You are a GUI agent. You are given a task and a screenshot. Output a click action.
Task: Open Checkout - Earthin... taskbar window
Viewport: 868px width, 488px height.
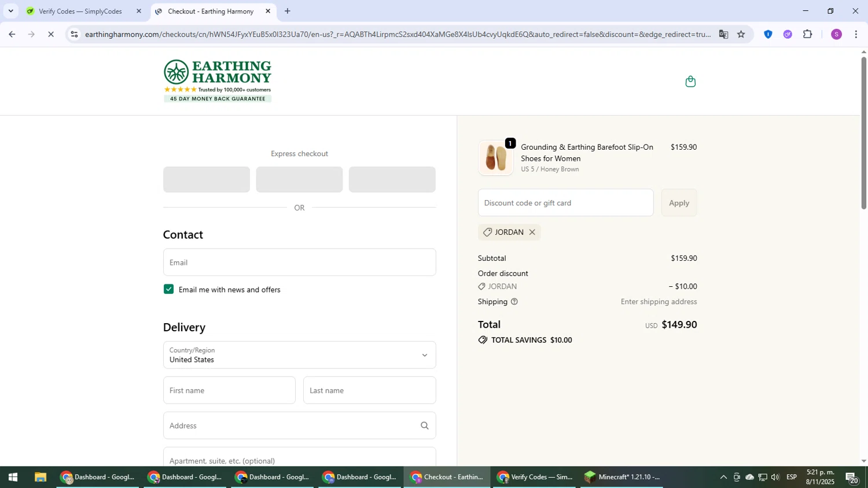pyautogui.click(x=447, y=477)
